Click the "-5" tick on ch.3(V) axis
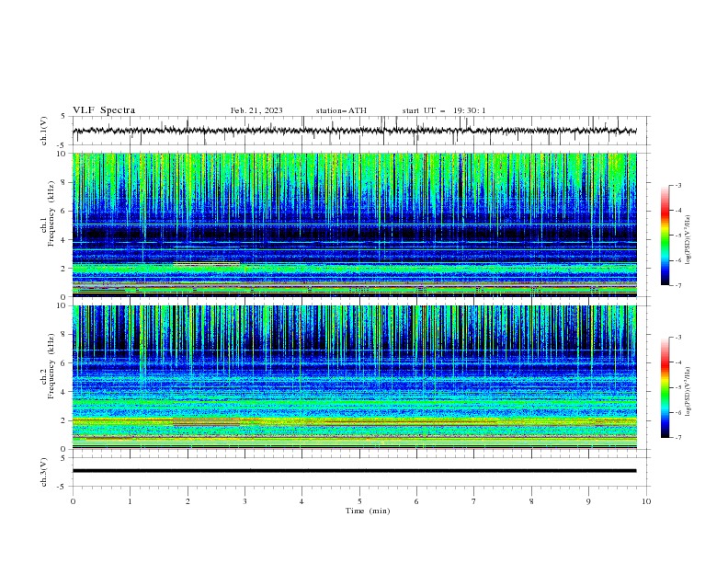This screenshot has height=563, width=728. point(63,487)
